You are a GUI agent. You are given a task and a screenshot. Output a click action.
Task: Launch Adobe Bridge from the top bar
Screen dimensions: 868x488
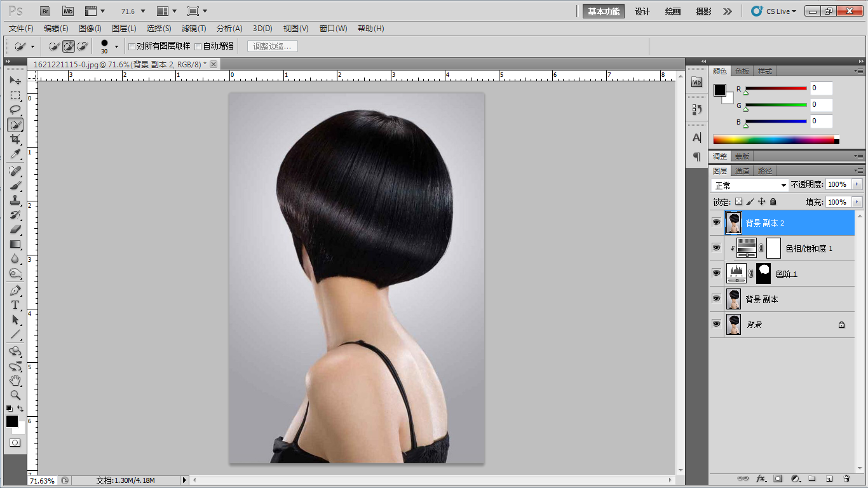click(45, 11)
